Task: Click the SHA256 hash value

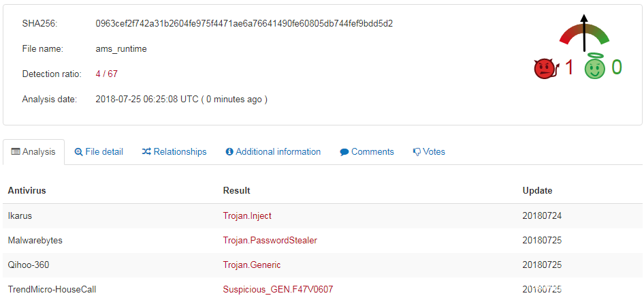Action: tap(244, 24)
